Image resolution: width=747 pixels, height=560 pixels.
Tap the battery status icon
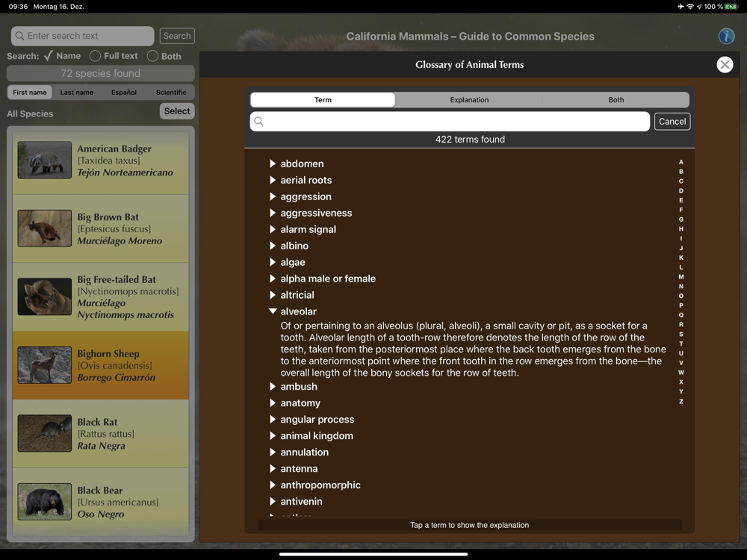click(731, 7)
